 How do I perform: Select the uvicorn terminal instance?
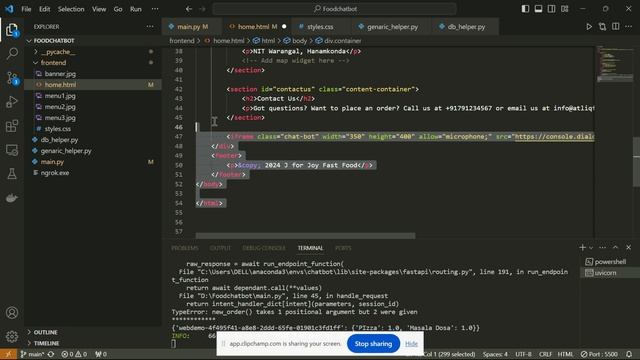(610, 273)
